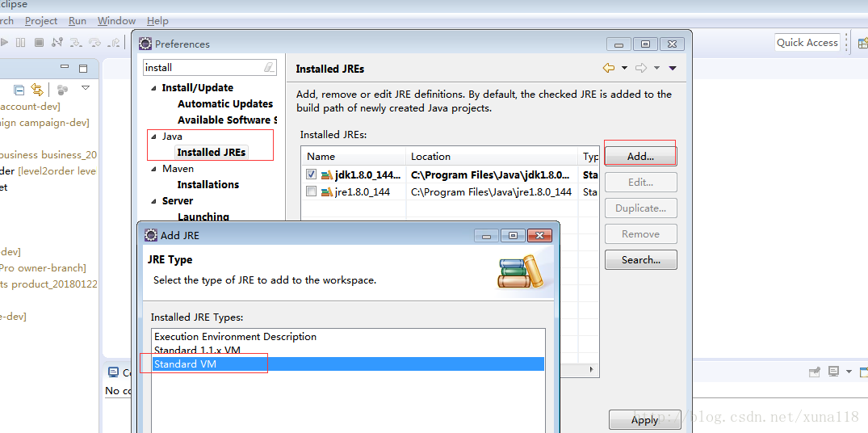
Task: Open the Forward history dropdown arrow
Action: 657,68
